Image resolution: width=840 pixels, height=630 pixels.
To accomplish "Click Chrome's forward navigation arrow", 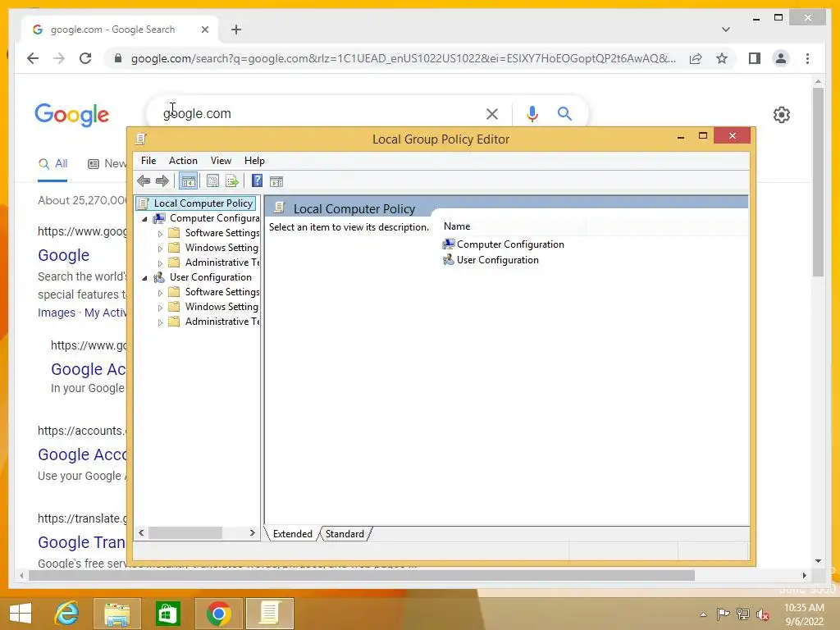I will point(59,58).
